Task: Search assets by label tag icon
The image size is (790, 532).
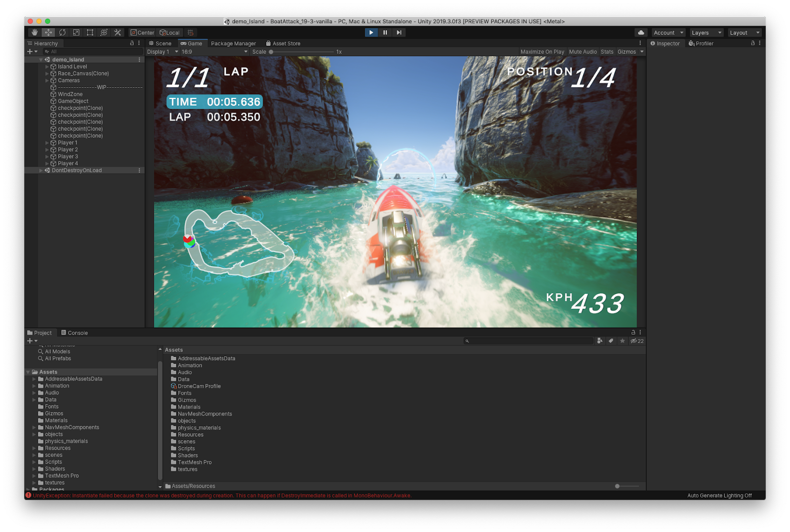Action: click(x=611, y=341)
